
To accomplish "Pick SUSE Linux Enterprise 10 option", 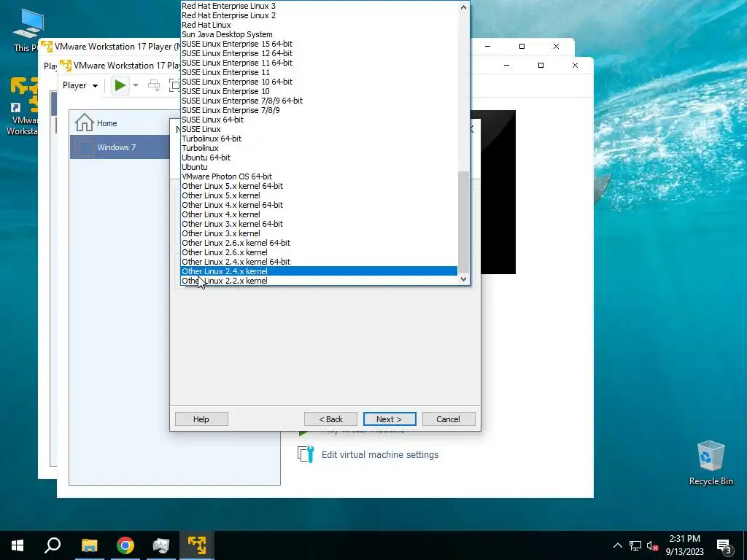I will (320, 91).
